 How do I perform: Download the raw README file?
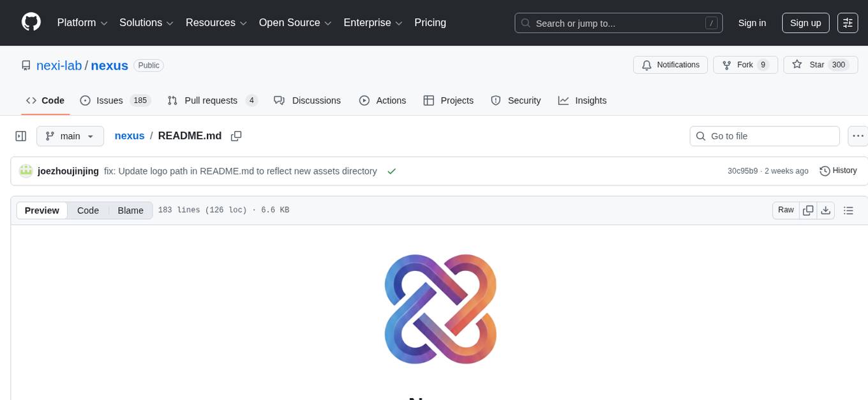click(825, 210)
